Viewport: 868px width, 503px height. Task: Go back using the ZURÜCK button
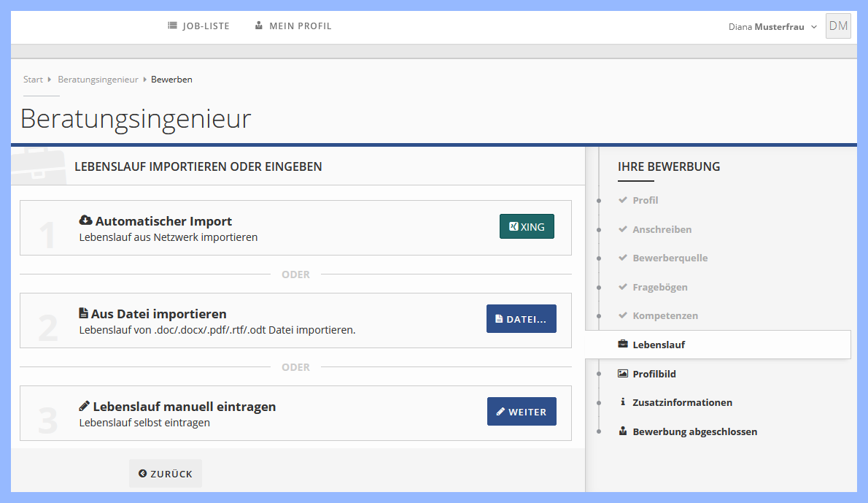166,473
